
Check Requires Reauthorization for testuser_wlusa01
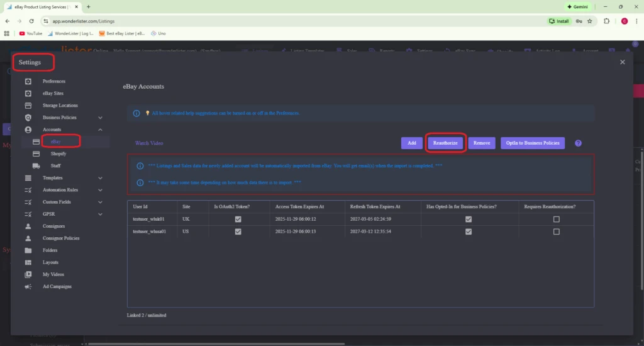pyautogui.click(x=556, y=232)
